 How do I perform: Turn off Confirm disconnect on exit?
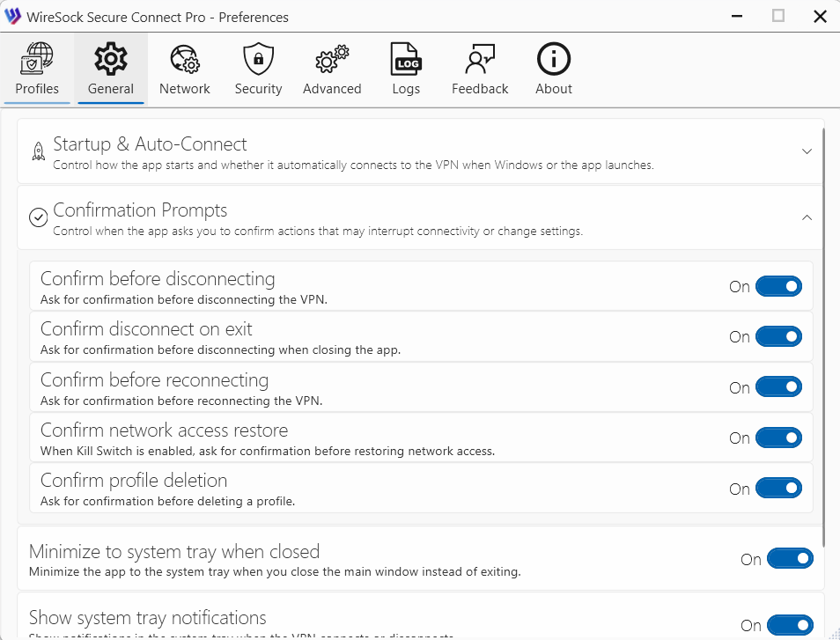[778, 336]
